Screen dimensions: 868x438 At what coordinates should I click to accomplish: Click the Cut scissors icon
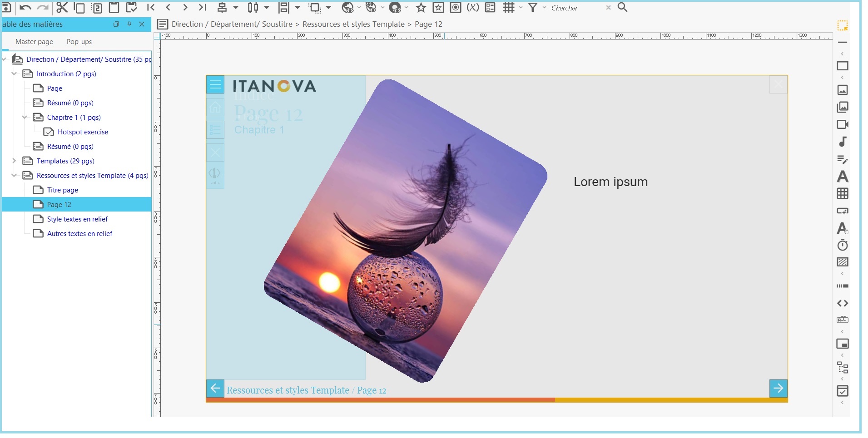[62, 8]
